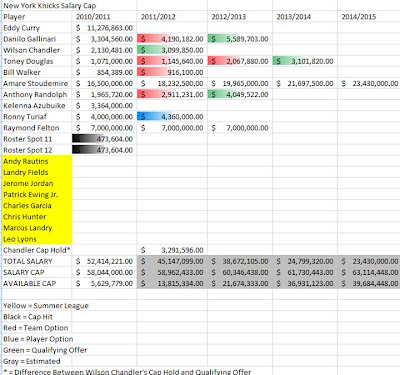The image size is (400, 375).
Task: Click the yellow Marcus Landry cell
Action: click(x=37, y=228)
